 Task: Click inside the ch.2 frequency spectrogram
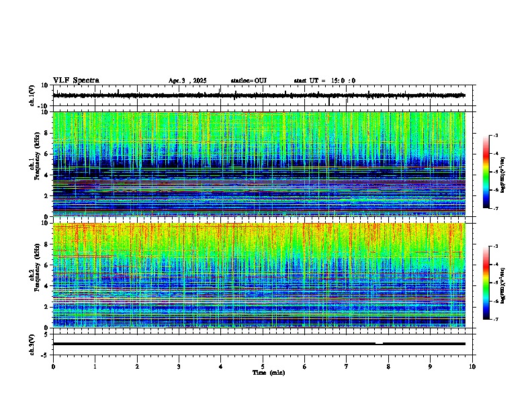(259, 275)
